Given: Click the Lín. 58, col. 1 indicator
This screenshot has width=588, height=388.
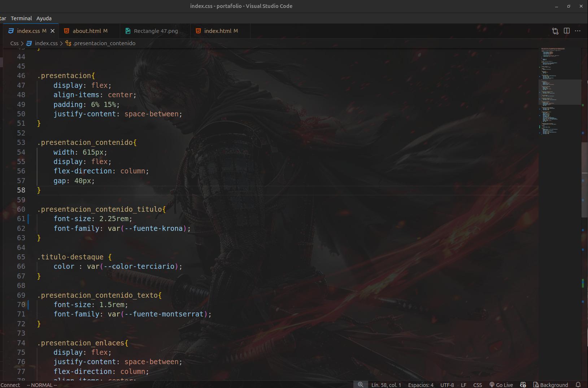Looking at the screenshot, I should coord(386,385).
